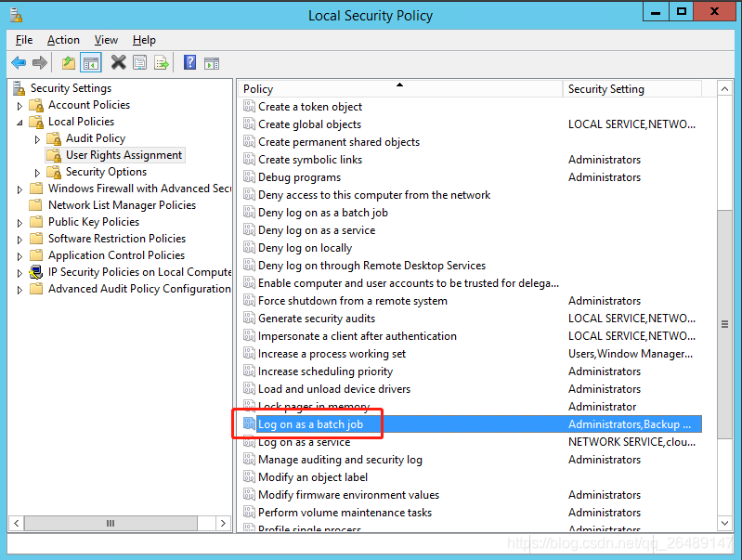
Task: Expand the Account Policies node
Action: 20,106
